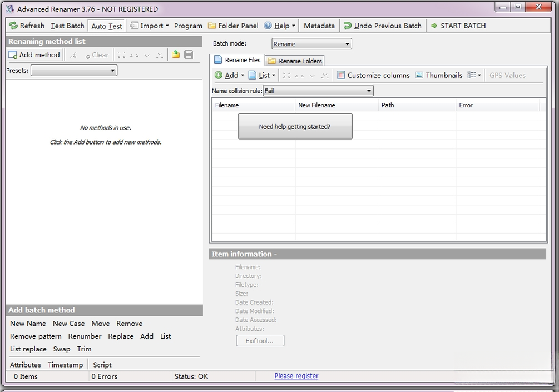The image size is (559, 392).
Task: Add a Replace batch method
Action: [121, 336]
